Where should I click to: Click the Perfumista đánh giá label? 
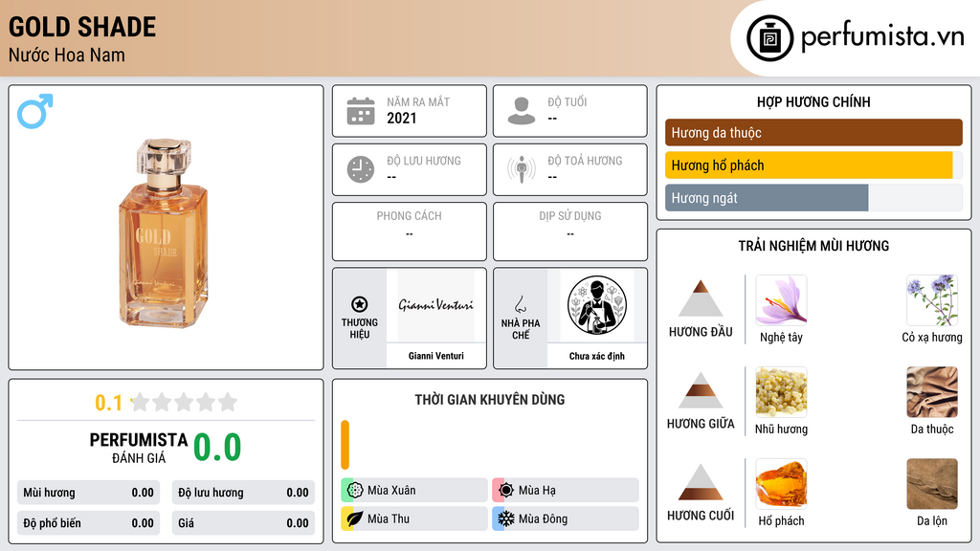coord(139,448)
